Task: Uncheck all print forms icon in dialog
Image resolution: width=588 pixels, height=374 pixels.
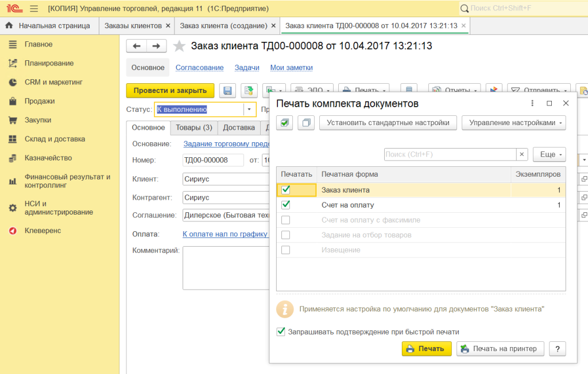Action: pyautogui.click(x=306, y=123)
